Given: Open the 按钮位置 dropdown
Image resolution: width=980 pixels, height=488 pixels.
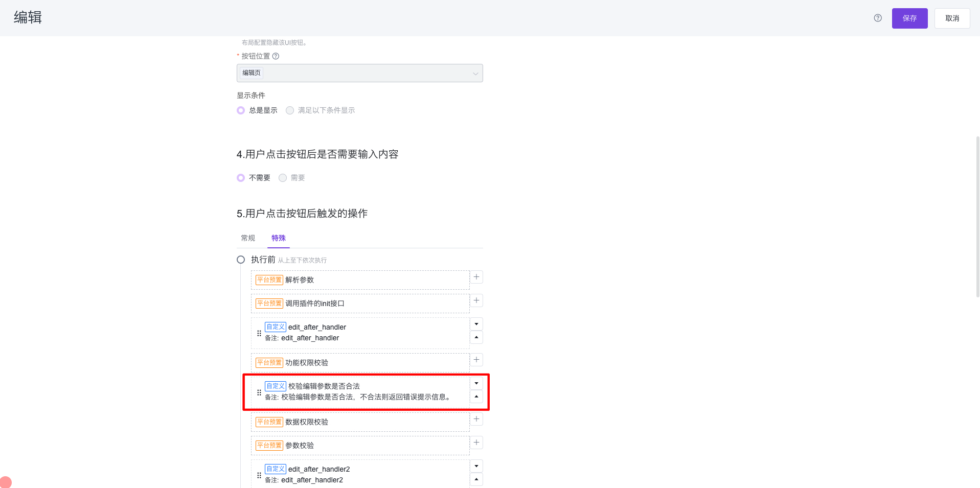Looking at the screenshot, I should tap(359, 73).
